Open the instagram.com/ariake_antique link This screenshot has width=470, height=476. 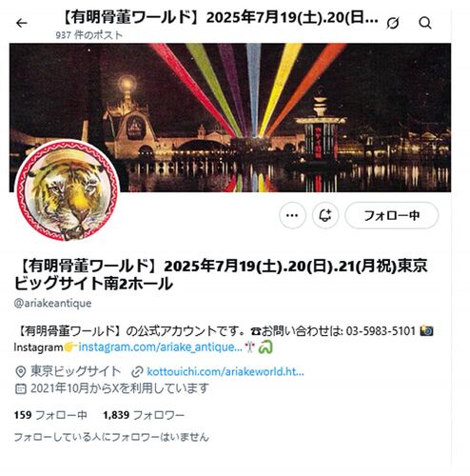click(x=160, y=347)
